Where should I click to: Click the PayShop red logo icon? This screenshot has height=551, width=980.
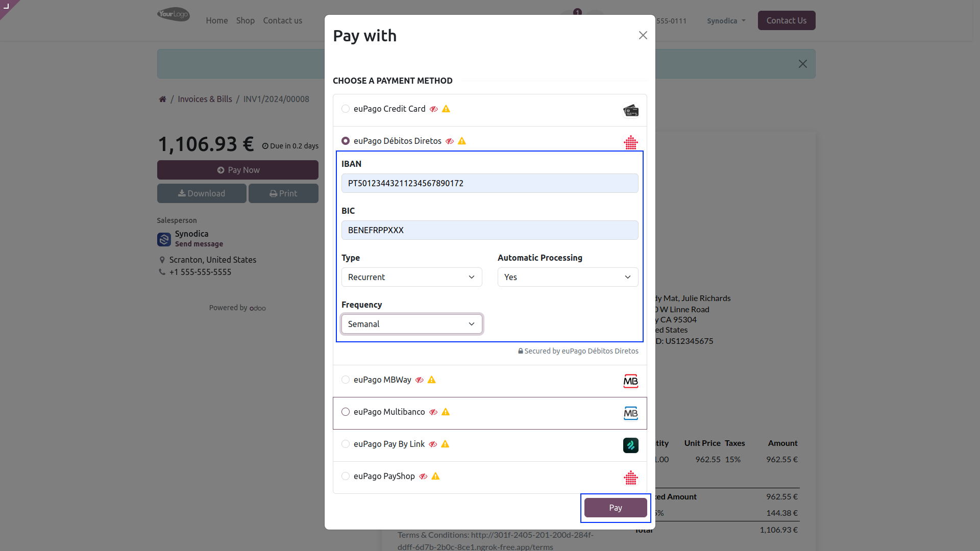tap(631, 478)
